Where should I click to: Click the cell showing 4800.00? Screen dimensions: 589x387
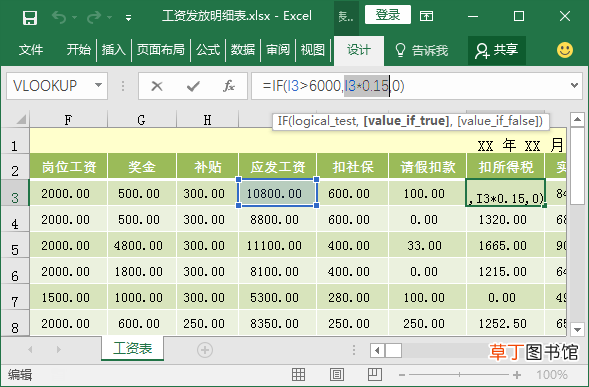click(142, 245)
